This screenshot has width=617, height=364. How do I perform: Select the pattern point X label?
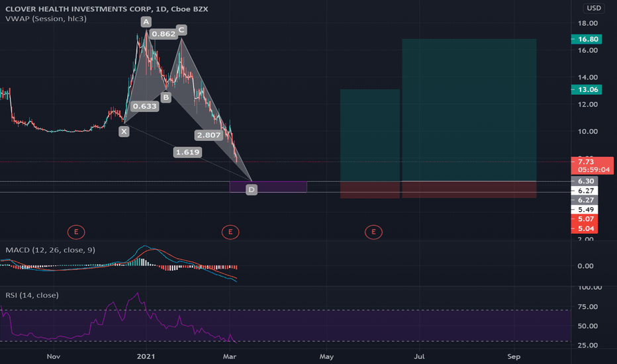[x=124, y=132]
